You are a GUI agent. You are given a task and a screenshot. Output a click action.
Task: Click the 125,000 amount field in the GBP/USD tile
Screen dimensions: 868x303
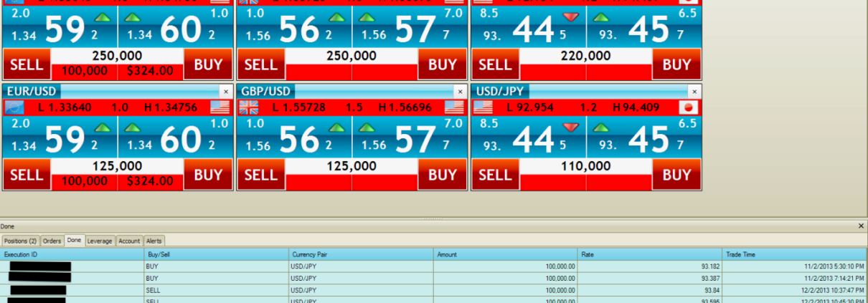point(352,166)
